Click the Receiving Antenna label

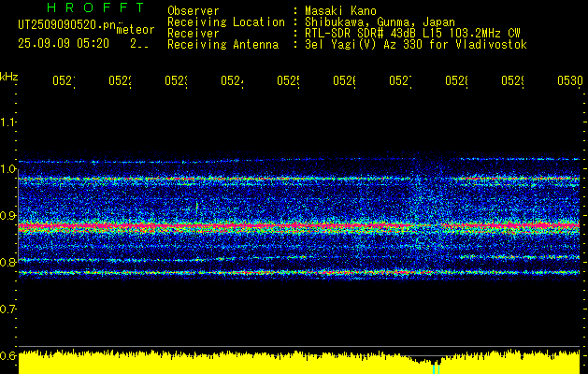[222, 45]
